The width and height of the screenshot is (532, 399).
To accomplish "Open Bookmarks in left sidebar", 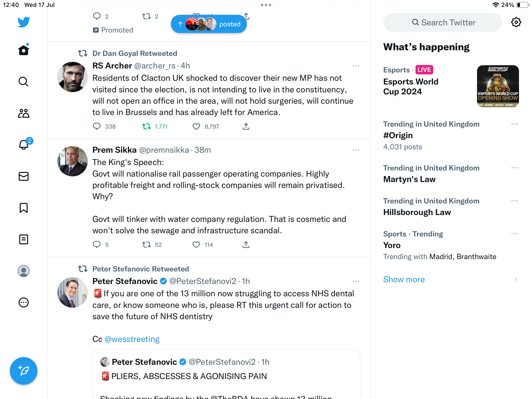I will click(x=24, y=208).
